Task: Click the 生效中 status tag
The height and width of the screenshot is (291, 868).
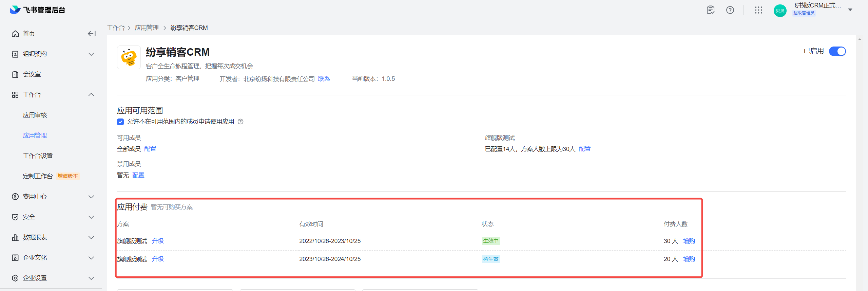Action: point(491,241)
